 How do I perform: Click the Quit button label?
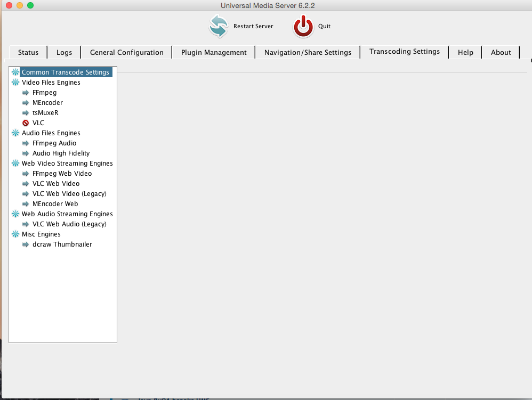click(x=324, y=26)
